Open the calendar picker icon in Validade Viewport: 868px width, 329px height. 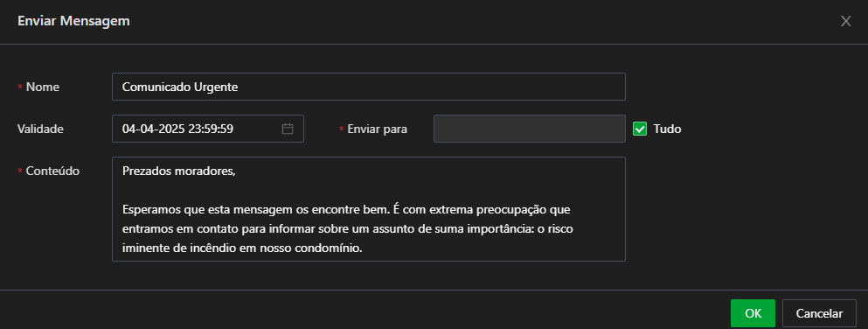tap(288, 129)
